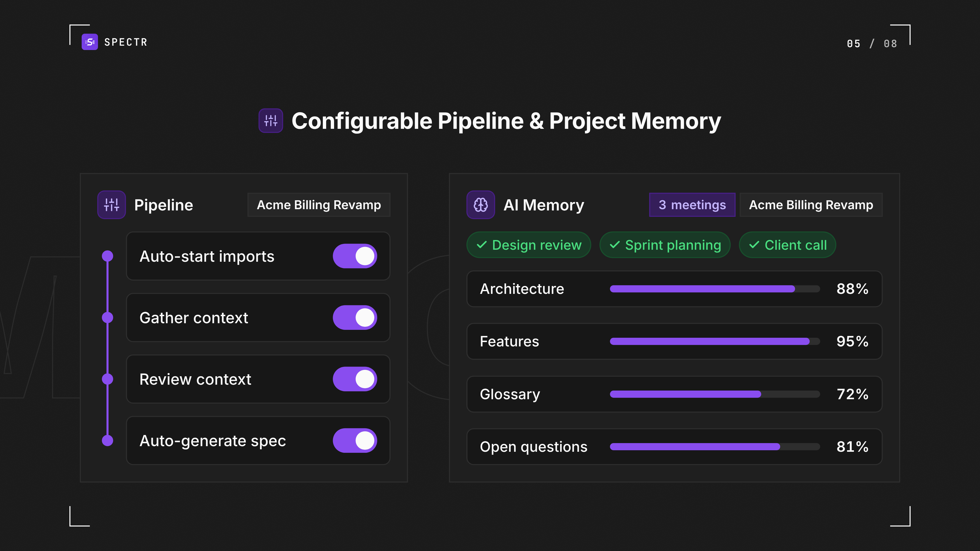Disable the Gather context switch
Viewport: 980px width, 551px height.
tap(354, 318)
